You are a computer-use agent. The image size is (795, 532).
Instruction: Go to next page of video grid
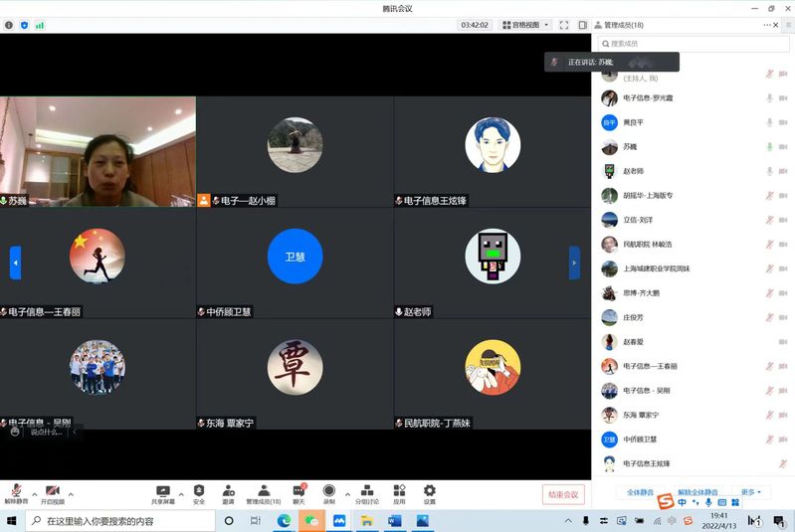[x=574, y=263]
